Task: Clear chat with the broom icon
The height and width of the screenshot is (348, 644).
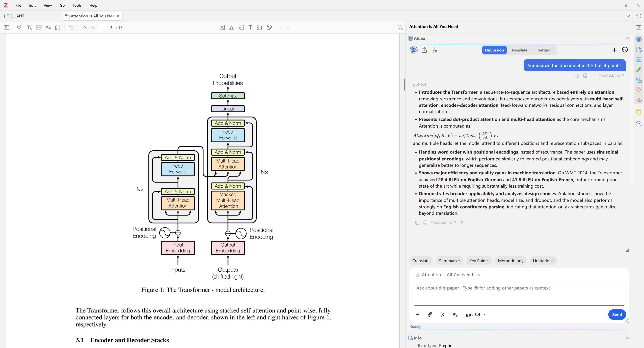Action: coord(435,50)
